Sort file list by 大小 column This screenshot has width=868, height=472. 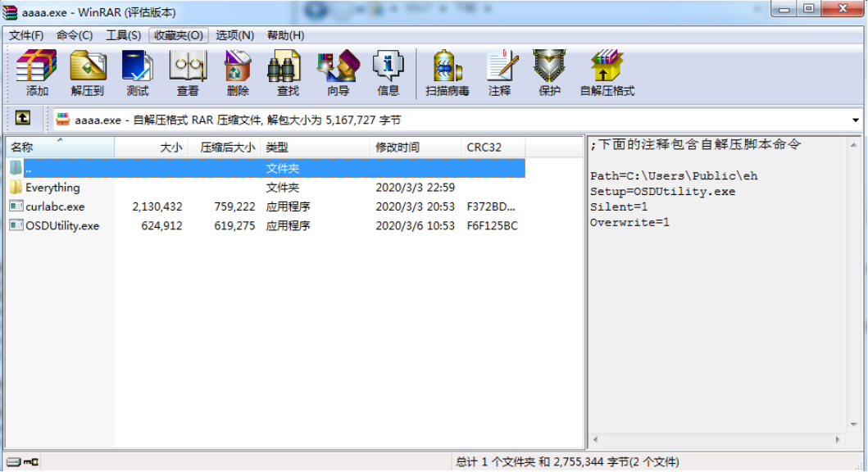[151, 147]
